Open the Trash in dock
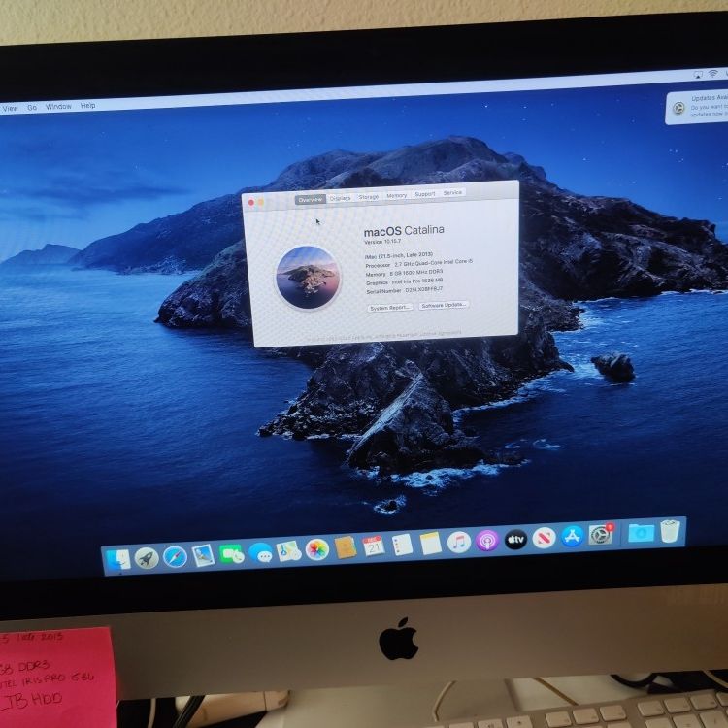This screenshot has height=728, width=728. pos(670,531)
